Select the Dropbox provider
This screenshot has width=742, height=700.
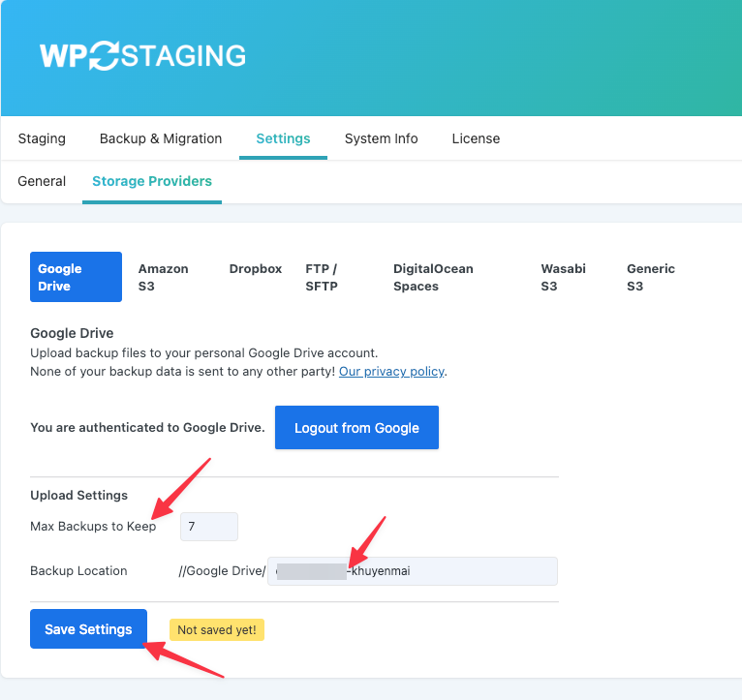pos(256,268)
